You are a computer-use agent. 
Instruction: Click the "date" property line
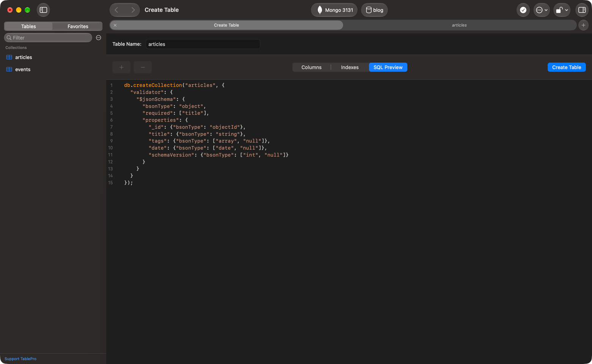(x=208, y=148)
